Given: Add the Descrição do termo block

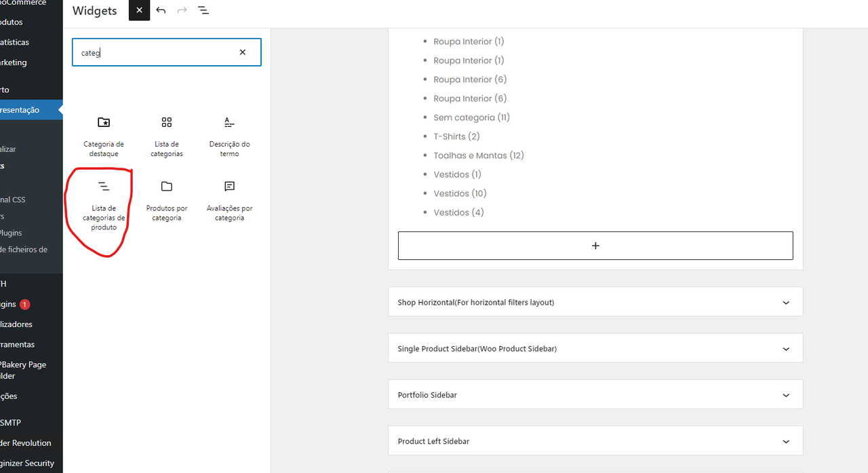Looking at the screenshot, I should (x=229, y=135).
